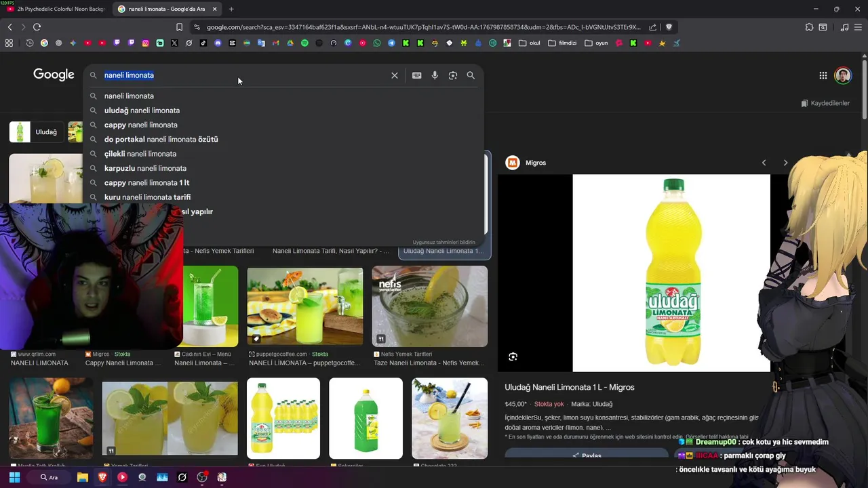The width and height of the screenshot is (868, 488).
Task: Open the 'Taze Naneli Limonata - Nefis Yemek' thumbnail
Action: tap(430, 306)
